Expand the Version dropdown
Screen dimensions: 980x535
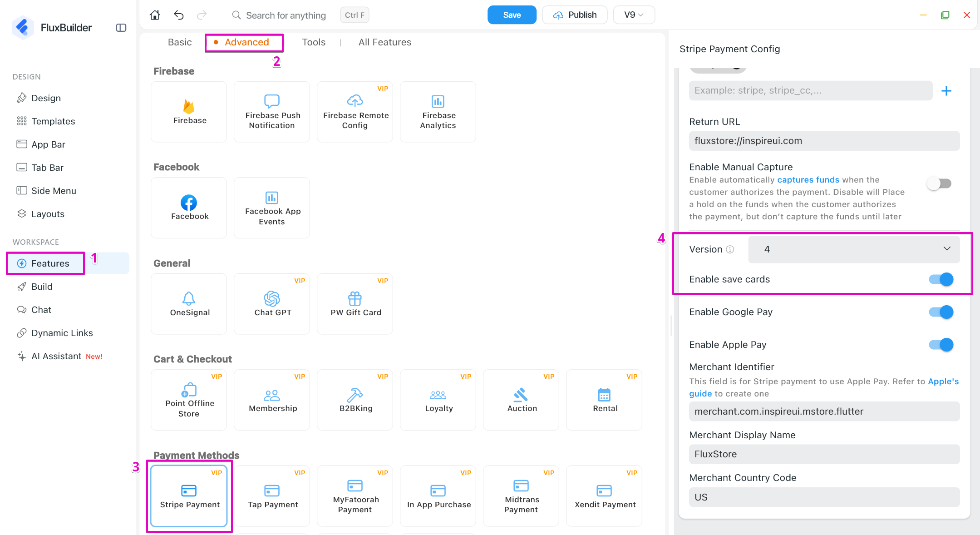(x=854, y=249)
